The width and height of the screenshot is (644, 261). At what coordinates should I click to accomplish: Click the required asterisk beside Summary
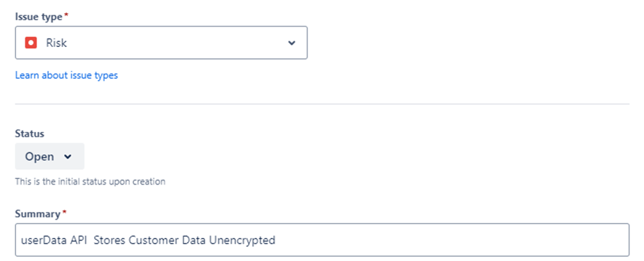(x=64, y=213)
